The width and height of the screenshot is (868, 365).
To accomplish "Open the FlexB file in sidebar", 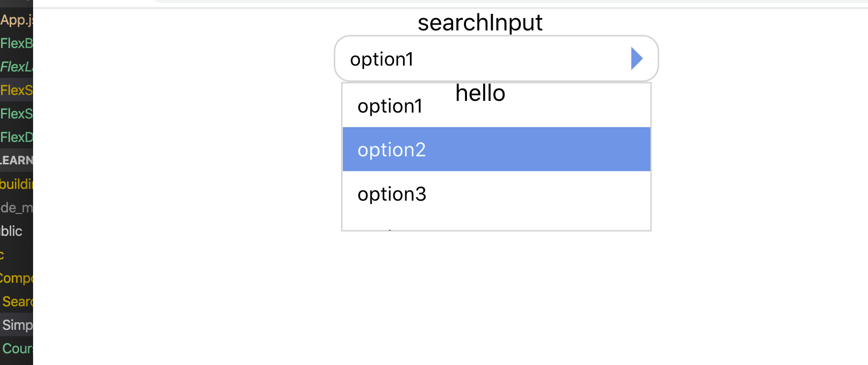I will [x=17, y=43].
